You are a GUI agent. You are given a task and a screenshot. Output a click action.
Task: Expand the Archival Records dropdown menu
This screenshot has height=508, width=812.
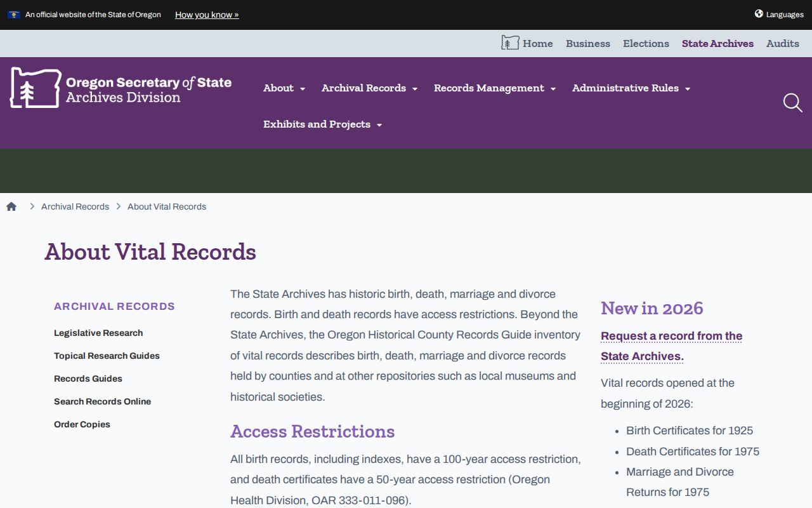(x=370, y=88)
